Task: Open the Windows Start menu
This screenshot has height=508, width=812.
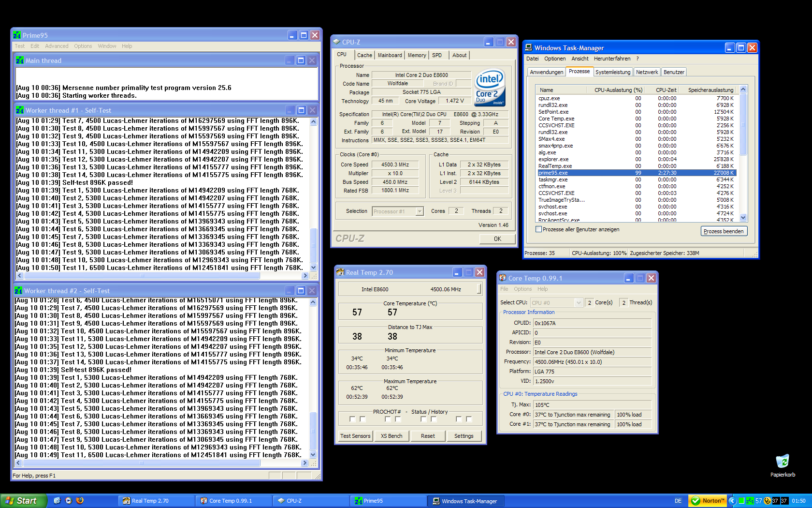Action: click(x=23, y=501)
